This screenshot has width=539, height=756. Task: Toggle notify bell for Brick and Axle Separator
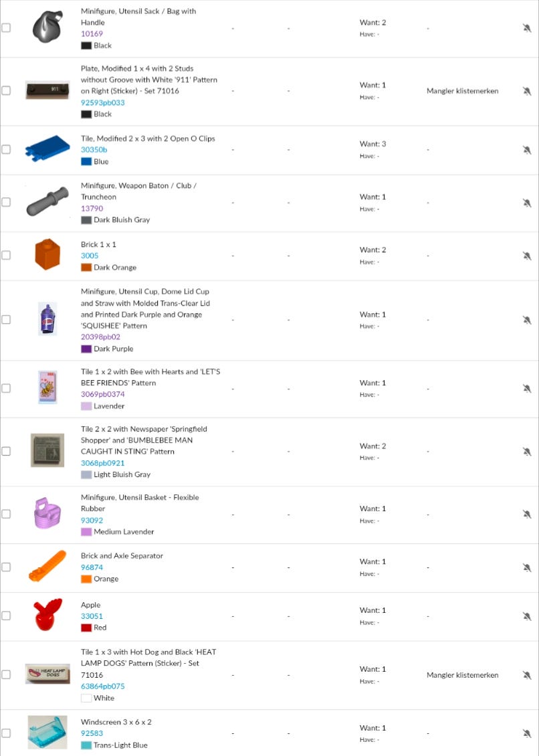click(527, 567)
